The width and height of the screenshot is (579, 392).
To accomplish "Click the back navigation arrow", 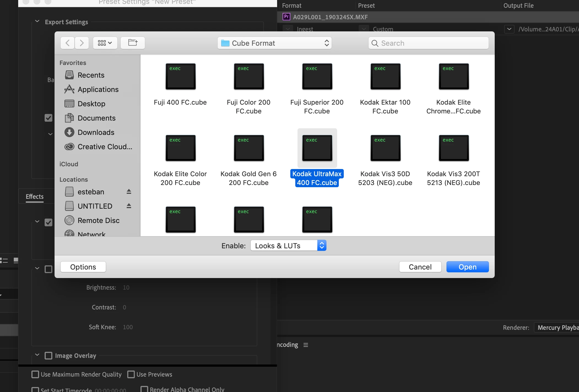I will pyautogui.click(x=67, y=43).
